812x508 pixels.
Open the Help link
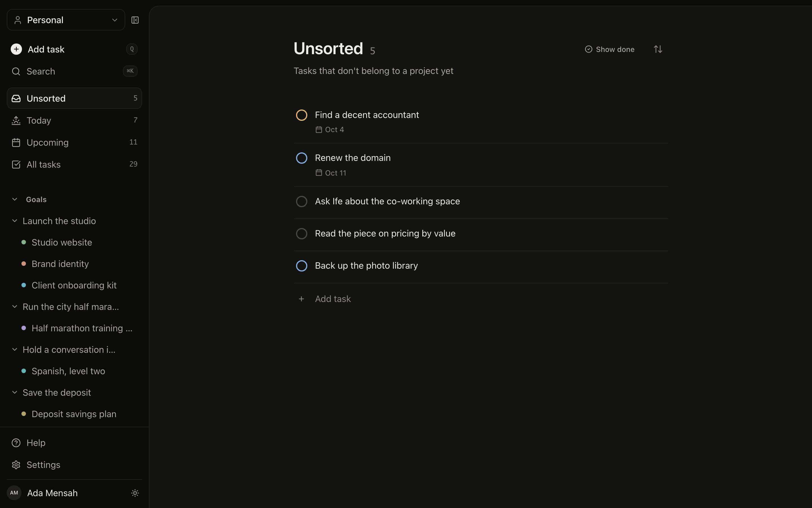point(74,443)
